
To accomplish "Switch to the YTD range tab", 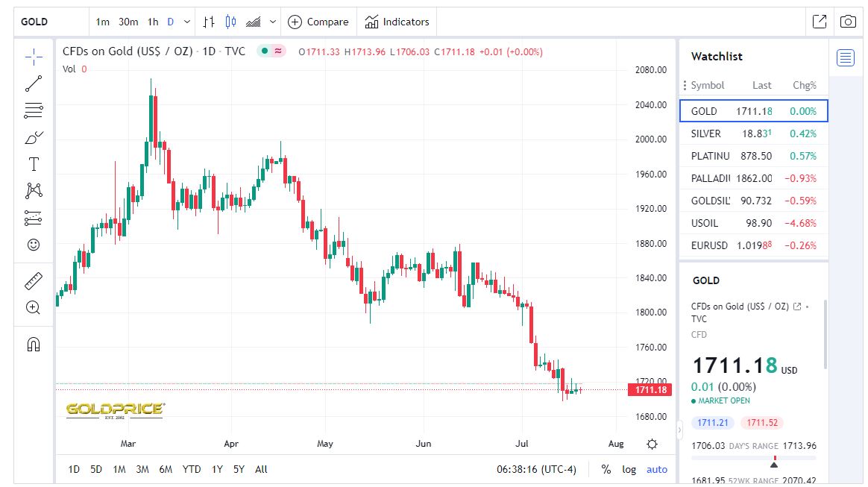I will 192,469.
